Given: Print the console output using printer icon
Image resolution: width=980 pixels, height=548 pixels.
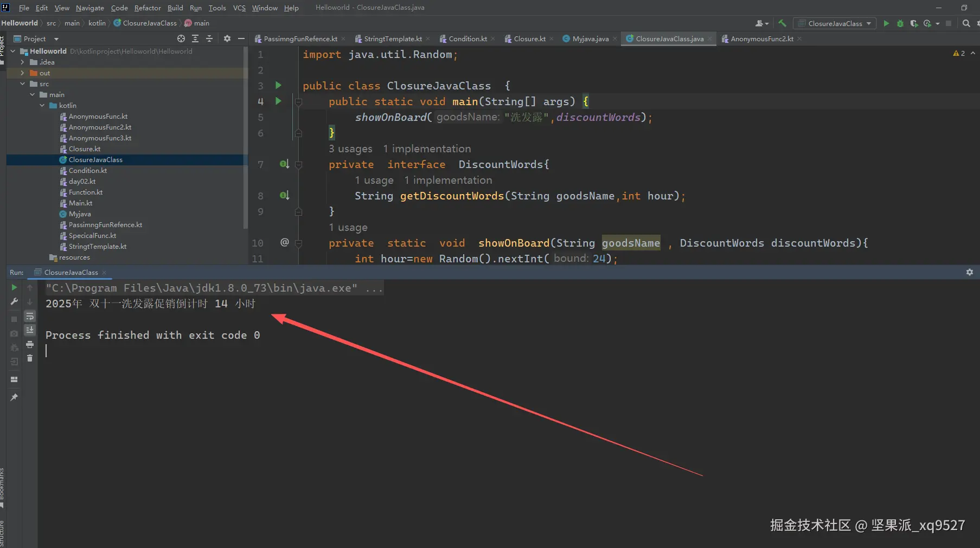Looking at the screenshot, I should coord(30,345).
